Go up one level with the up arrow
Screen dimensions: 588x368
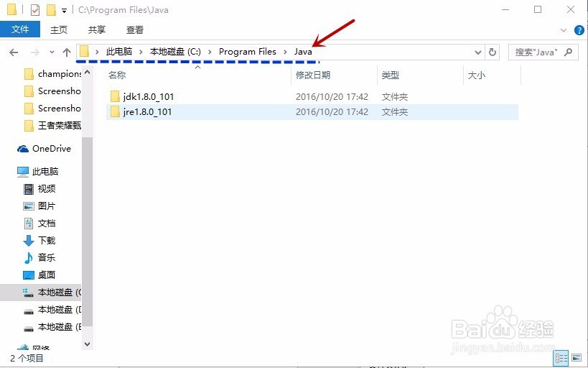67,52
